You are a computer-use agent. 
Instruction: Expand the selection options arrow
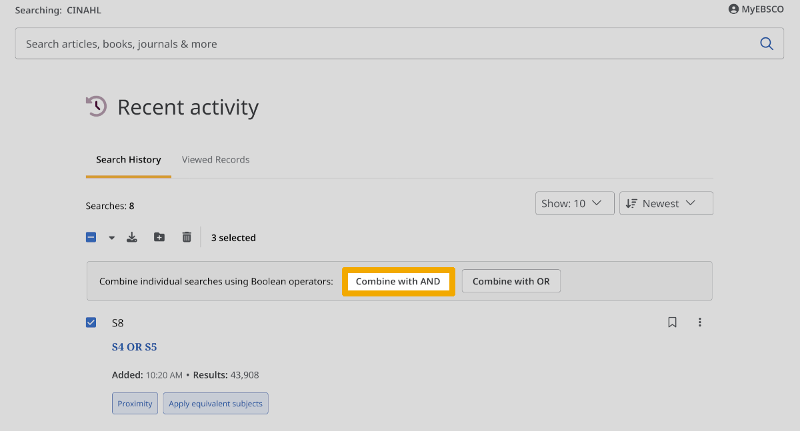(111, 238)
